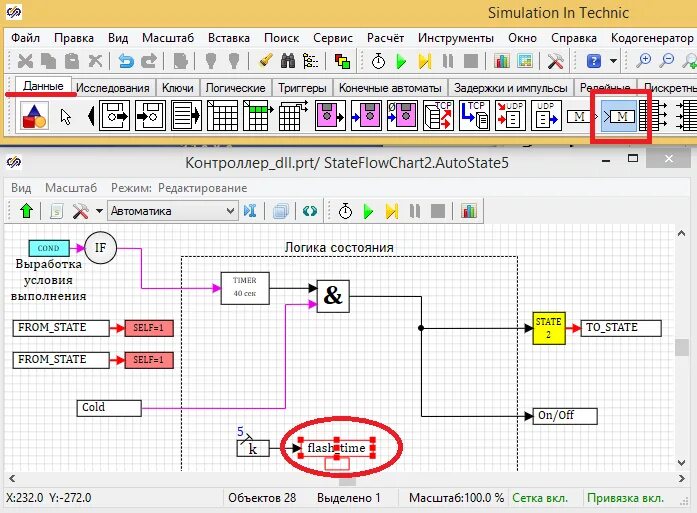Click the zoom in magnifier icon
The width and height of the screenshot is (697, 513).
(x=643, y=60)
